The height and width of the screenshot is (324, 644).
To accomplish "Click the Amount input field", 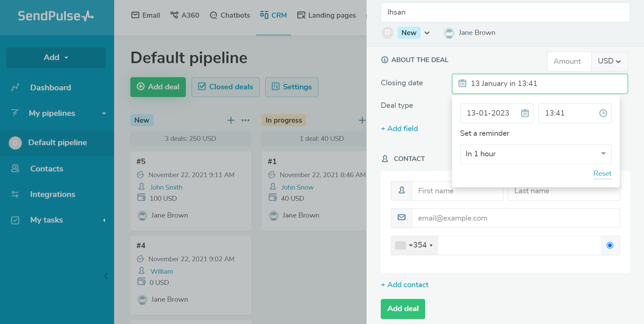I will pyautogui.click(x=568, y=61).
